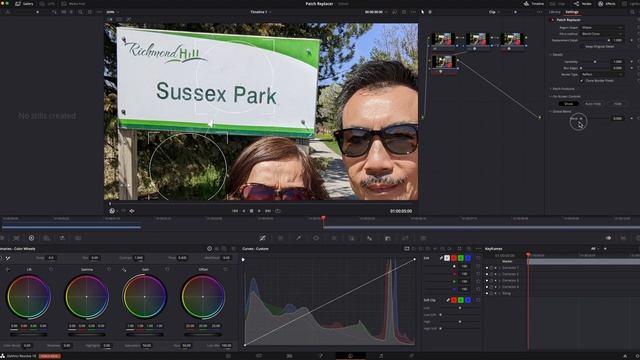Open the Motion Effects palette
The height and width of the screenshot is (360, 640).
click(78, 238)
